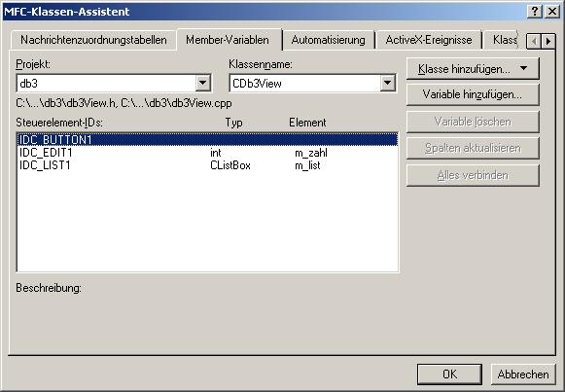The width and height of the screenshot is (565, 392).
Task: Close the MFC-Klassen-Assistent dialog
Action: point(552,12)
